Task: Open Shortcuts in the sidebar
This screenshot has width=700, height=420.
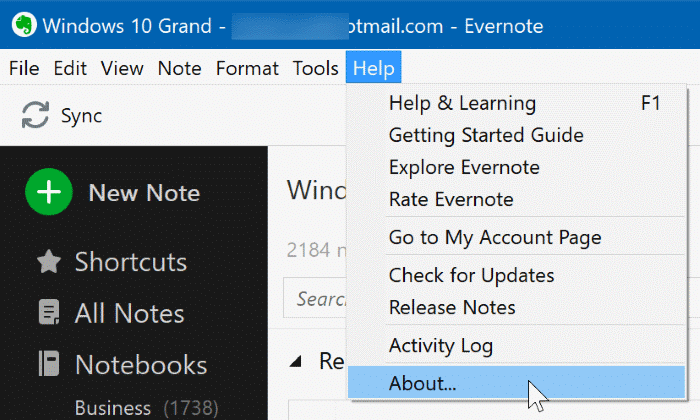Action: coord(131,262)
